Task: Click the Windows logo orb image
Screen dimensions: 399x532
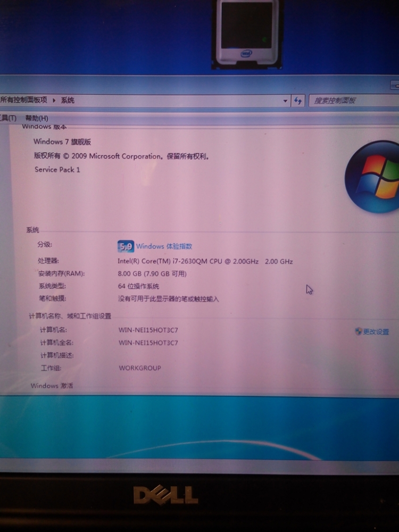Action: point(372,177)
